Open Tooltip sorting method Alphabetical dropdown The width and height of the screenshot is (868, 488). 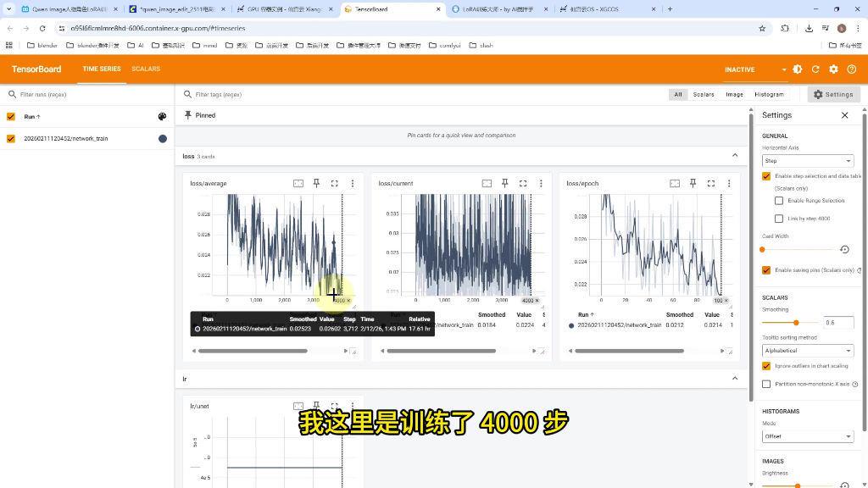808,351
